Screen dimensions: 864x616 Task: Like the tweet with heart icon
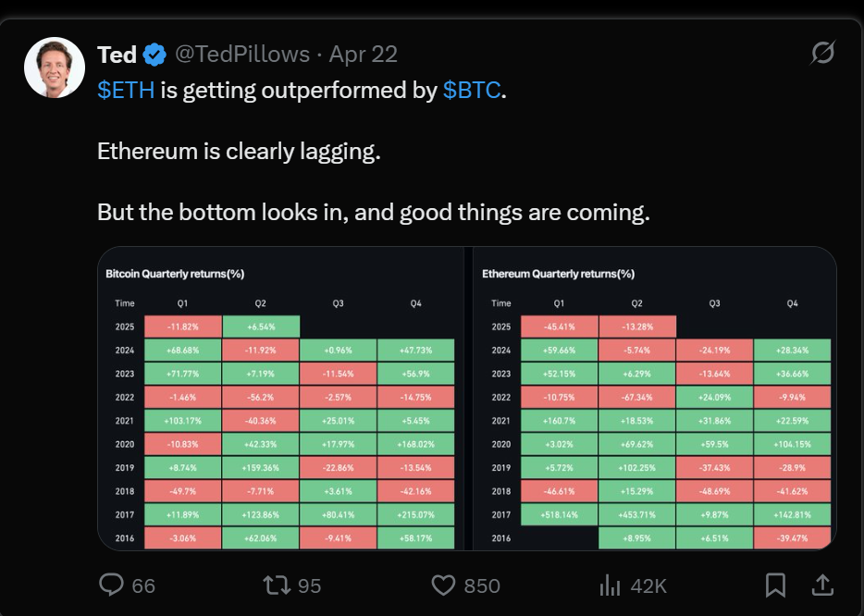pos(444,585)
